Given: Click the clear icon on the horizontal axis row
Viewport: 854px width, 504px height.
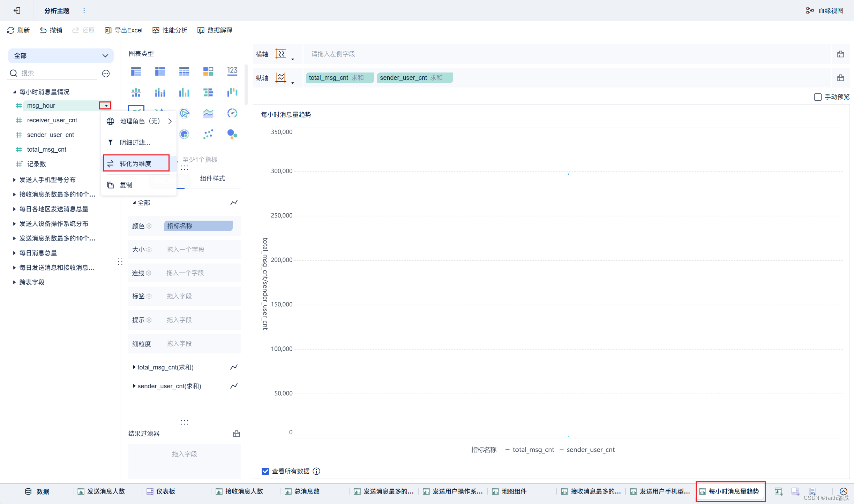Looking at the screenshot, I should point(840,54).
